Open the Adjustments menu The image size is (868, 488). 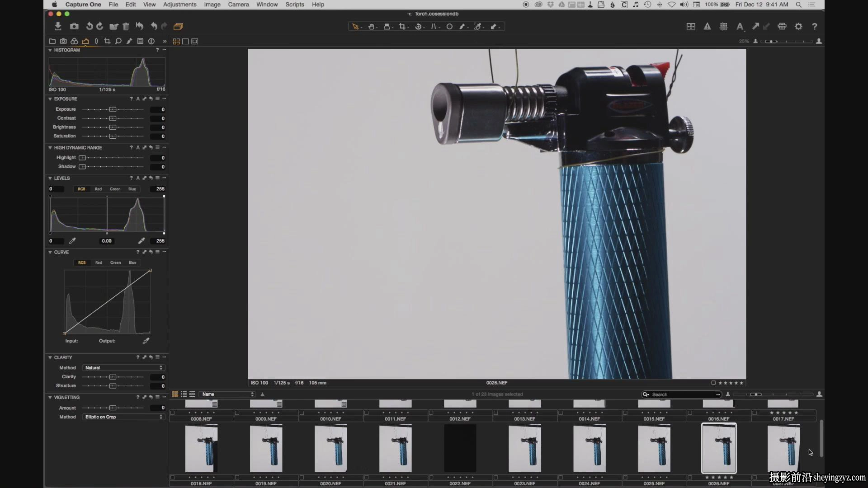tap(179, 5)
